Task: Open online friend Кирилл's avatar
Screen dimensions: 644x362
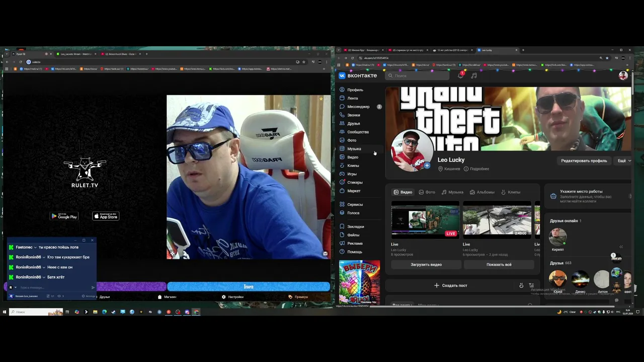Action: tap(557, 236)
